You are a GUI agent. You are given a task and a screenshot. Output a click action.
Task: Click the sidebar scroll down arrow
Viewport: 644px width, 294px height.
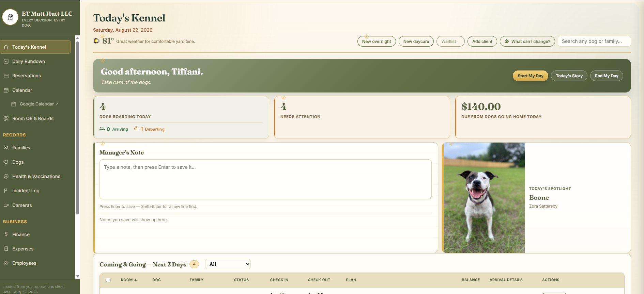click(77, 276)
